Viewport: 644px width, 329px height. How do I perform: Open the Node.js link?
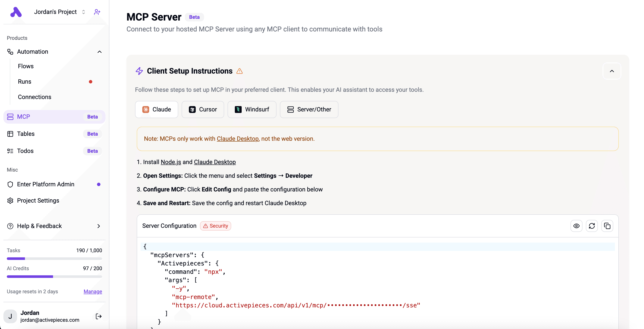(171, 162)
